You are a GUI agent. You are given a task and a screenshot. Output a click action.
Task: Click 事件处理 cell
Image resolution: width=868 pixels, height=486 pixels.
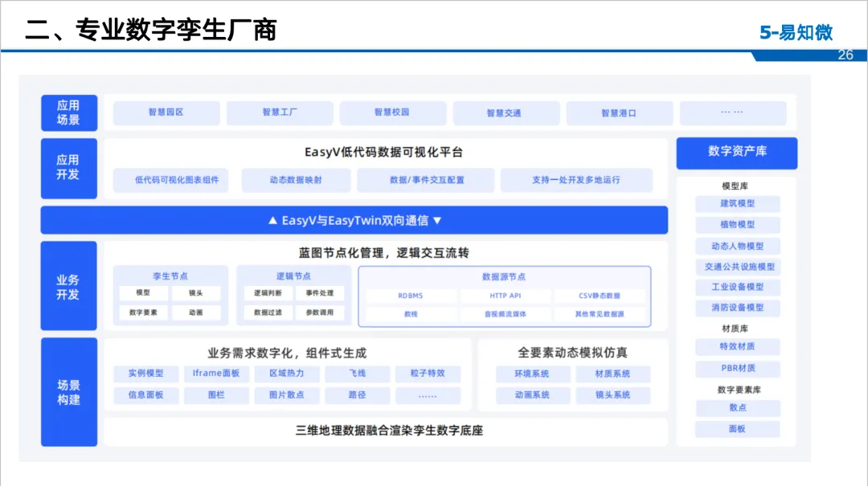(319, 293)
